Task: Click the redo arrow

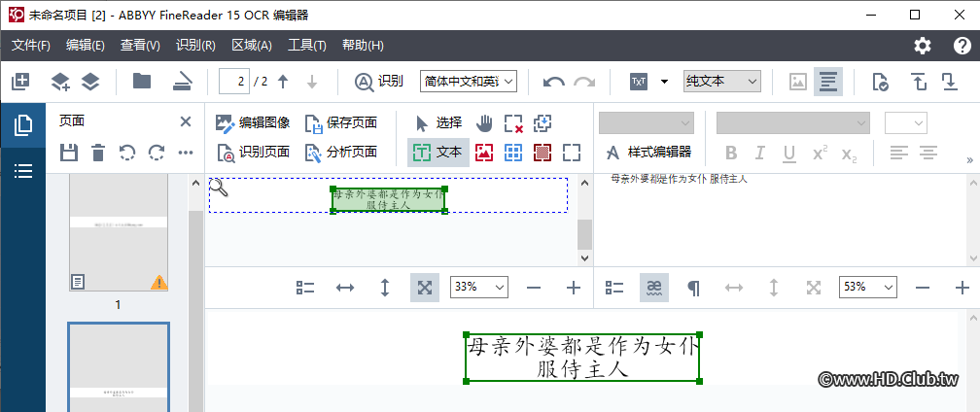Action: point(584,82)
